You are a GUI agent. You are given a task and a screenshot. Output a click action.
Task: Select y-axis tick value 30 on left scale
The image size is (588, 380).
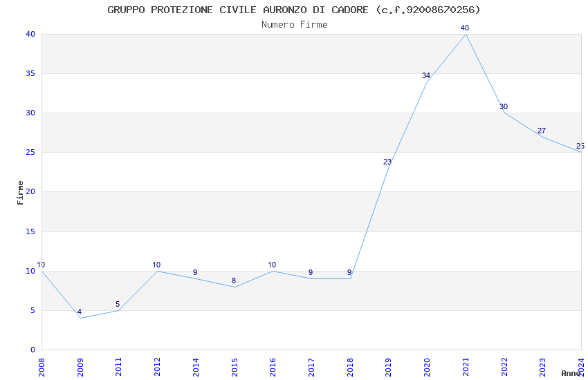(x=30, y=113)
